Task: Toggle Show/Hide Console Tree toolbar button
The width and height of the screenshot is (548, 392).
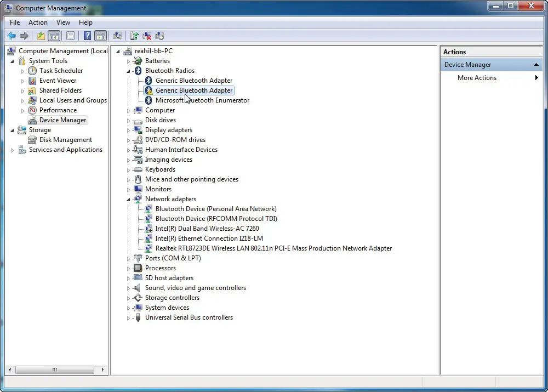Action: (54, 36)
